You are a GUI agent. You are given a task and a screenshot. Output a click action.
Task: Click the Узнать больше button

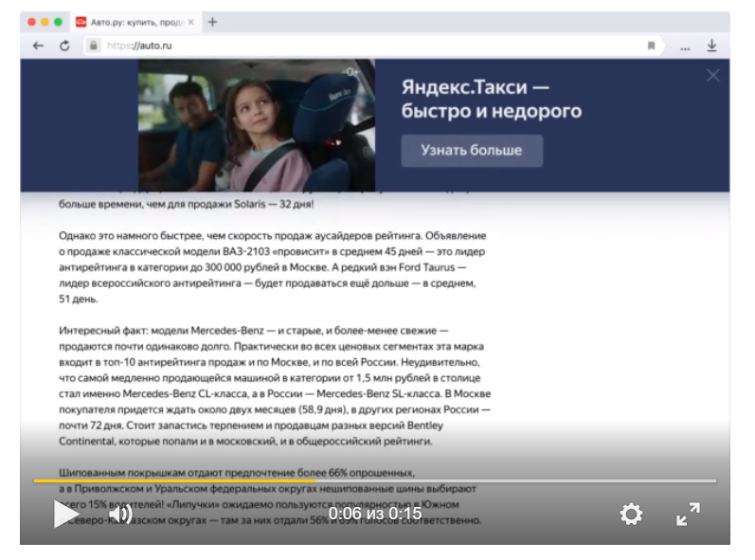coord(472,151)
